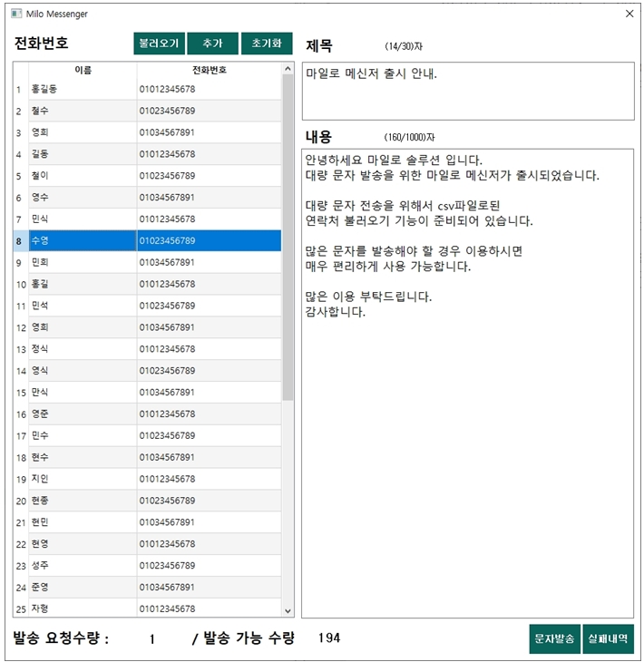
Task: Sort by the 이름 column header
Action: coord(83,70)
